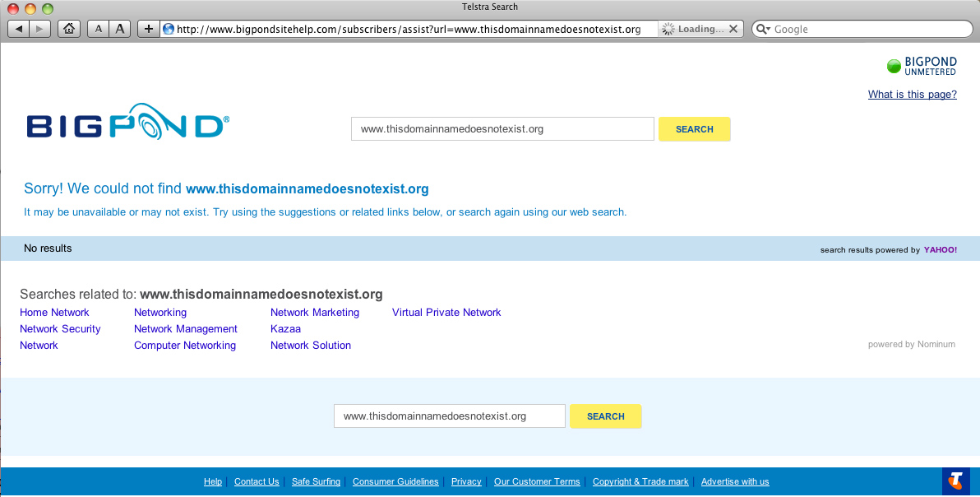Open the Privacy footer link

466,482
